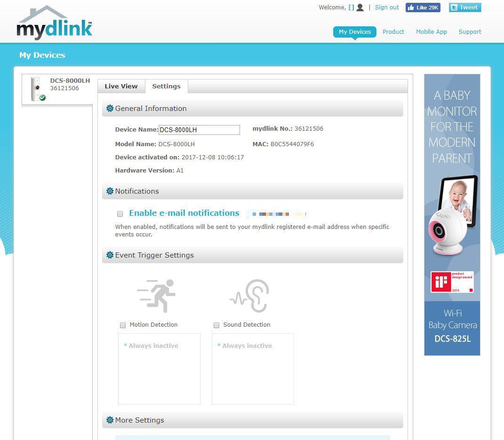The height and width of the screenshot is (440, 504).
Task: Click the user profile icon
Action: click(x=360, y=8)
